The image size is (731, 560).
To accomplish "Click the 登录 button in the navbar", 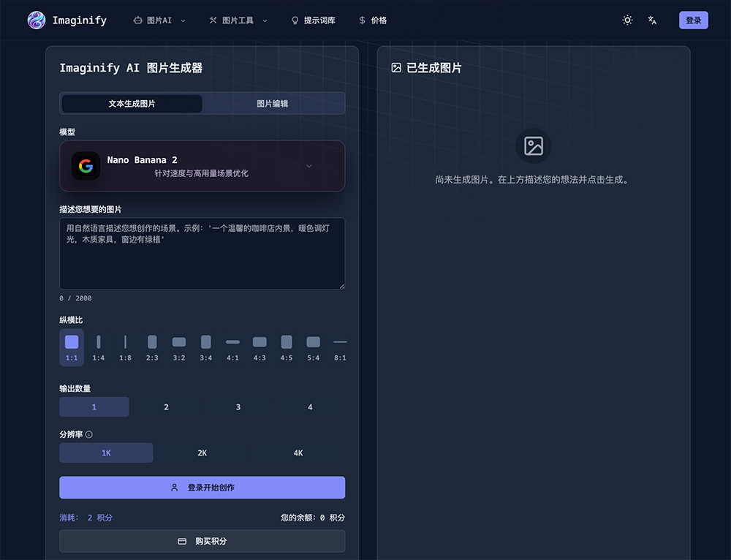I will pos(692,20).
